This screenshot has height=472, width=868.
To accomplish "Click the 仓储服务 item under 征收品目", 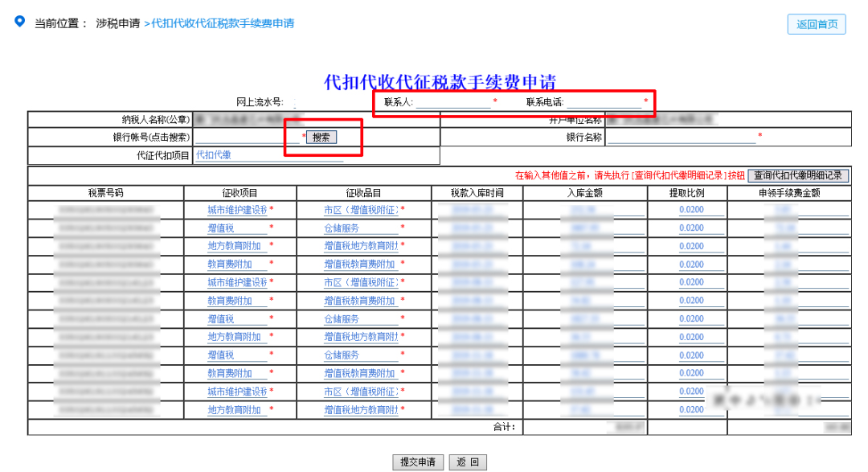I will point(342,228).
